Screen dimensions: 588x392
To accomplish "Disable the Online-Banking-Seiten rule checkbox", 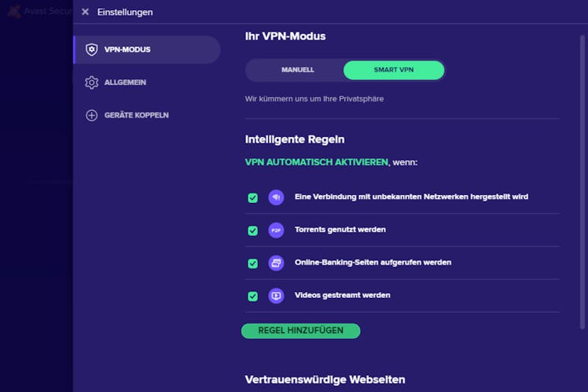I will pyautogui.click(x=253, y=263).
